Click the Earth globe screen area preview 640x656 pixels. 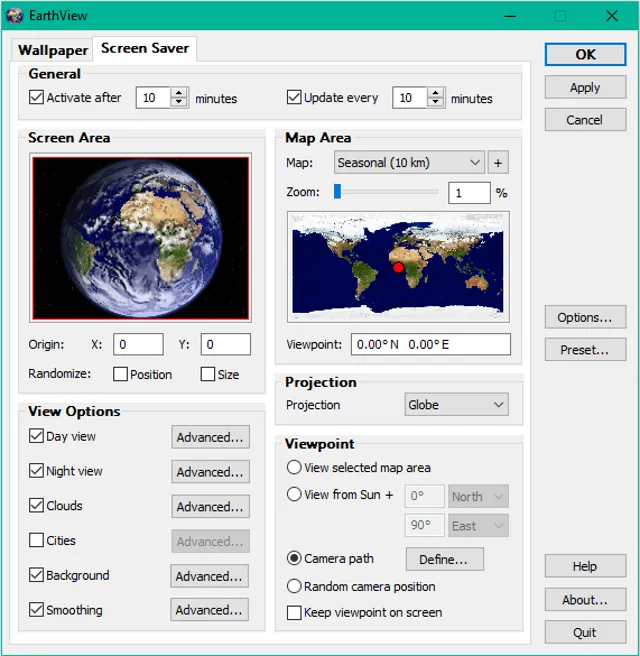(141, 238)
